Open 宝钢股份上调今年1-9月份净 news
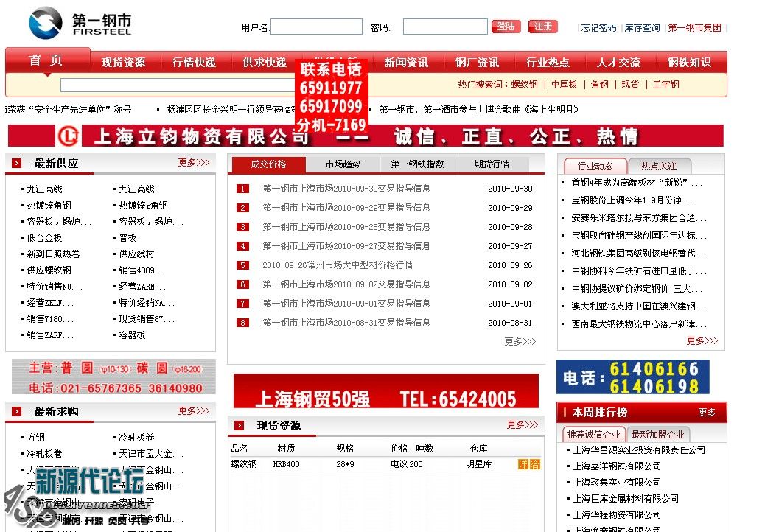779x532 pixels. point(632,200)
